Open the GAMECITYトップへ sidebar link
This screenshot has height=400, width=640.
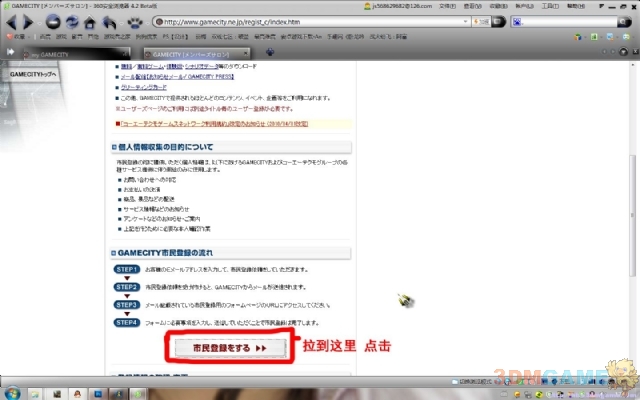pyautogui.click(x=32, y=75)
